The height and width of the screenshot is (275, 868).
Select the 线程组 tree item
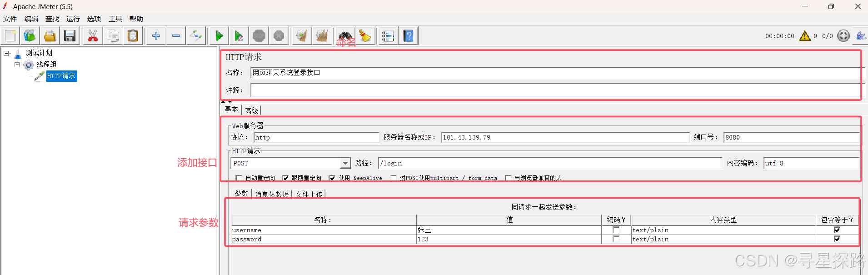[x=46, y=65]
